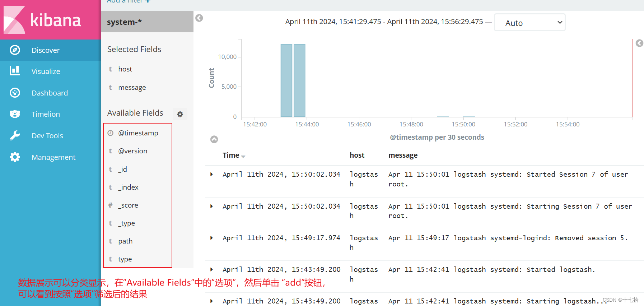644x306 pixels.
Task: Click the host column header
Action: pyautogui.click(x=357, y=155)
